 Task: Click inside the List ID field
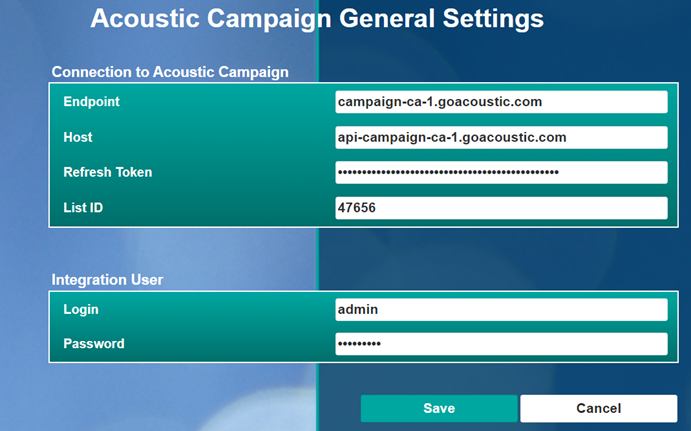click(x=501, y=208)
